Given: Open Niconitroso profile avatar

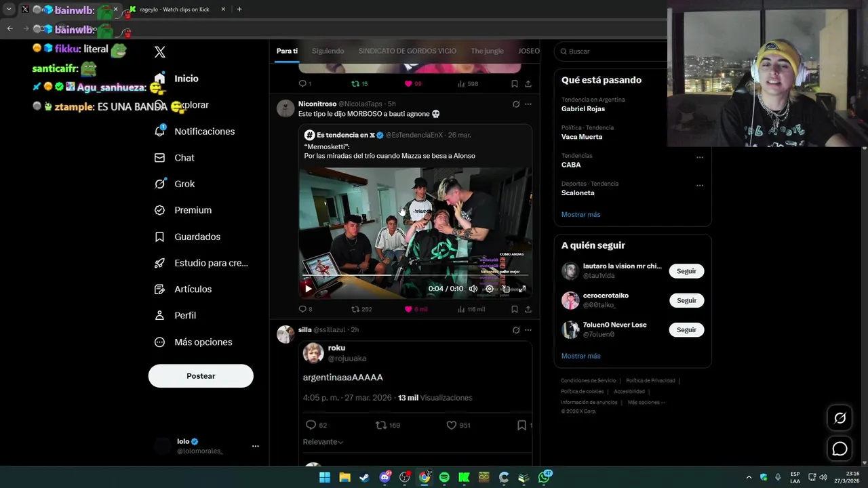Looking at the screenshot, I should [285, 108].
